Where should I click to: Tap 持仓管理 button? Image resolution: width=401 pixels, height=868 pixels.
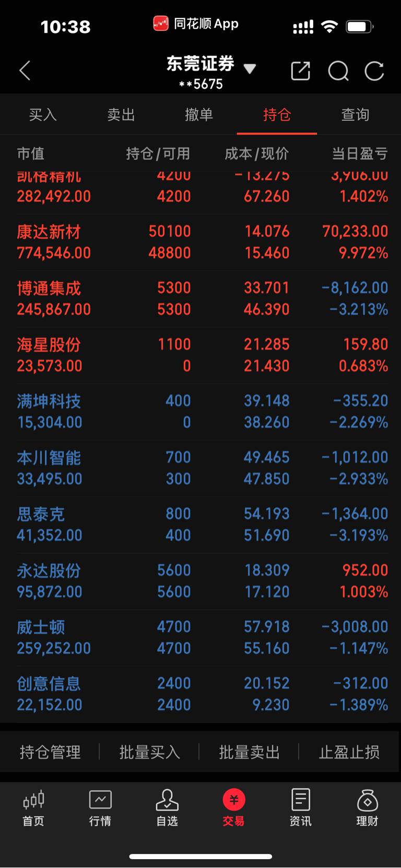(50, 752)
